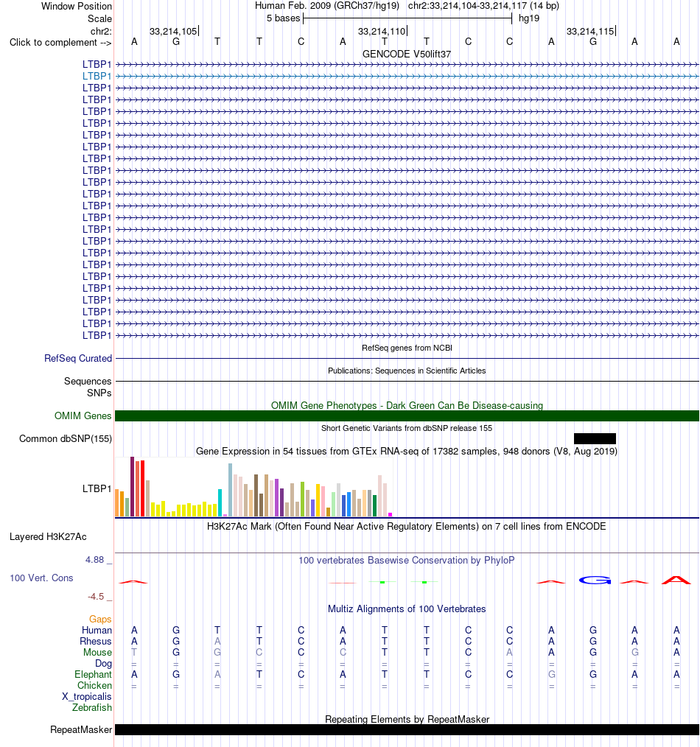The width and height of the screenshot is (700, 747).
Task: Click the 4.88 upper scale value
Action: click(94, 560)
